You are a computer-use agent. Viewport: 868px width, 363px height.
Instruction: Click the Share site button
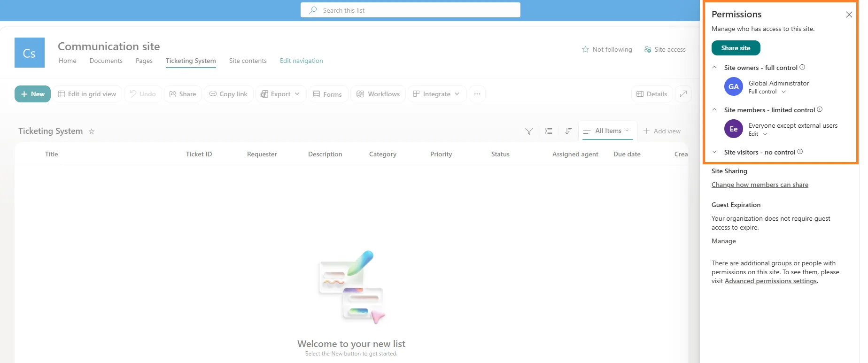736,48
